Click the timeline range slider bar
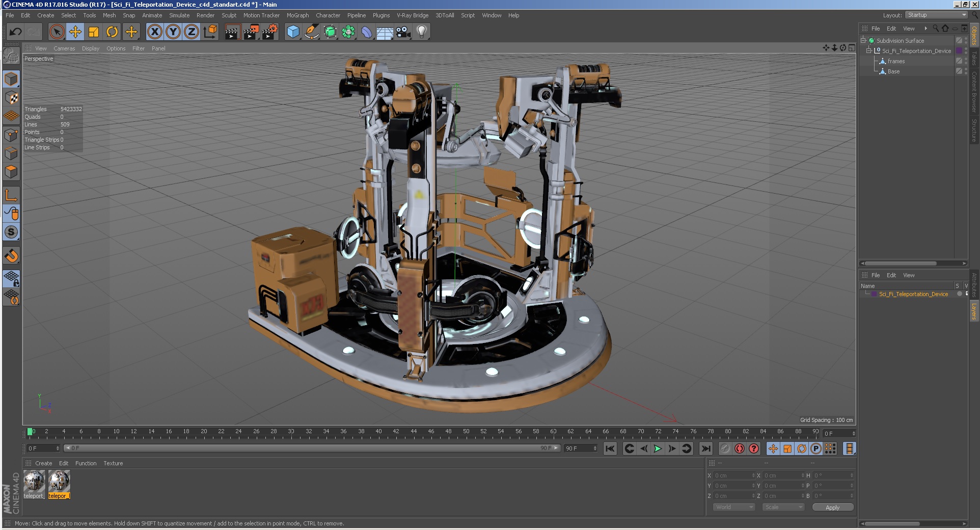The image size is (980, 530). [x=312, y=448]
